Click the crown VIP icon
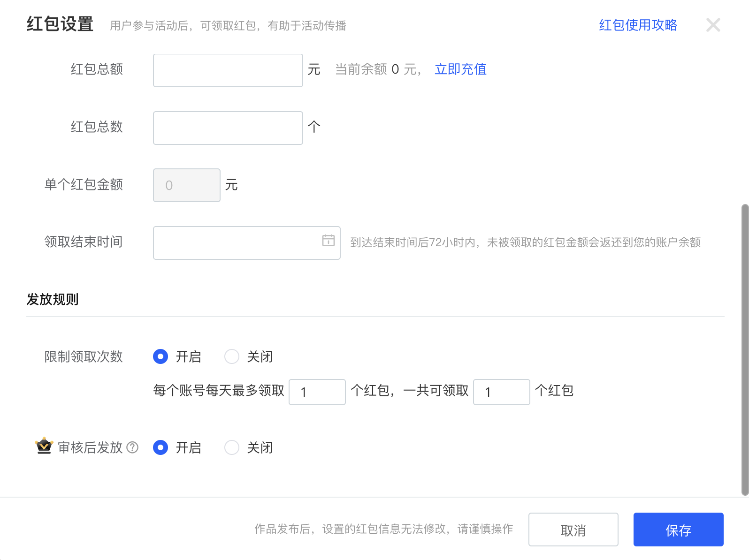The width and height of the screenshot is (749, 560). click(44, 446)
